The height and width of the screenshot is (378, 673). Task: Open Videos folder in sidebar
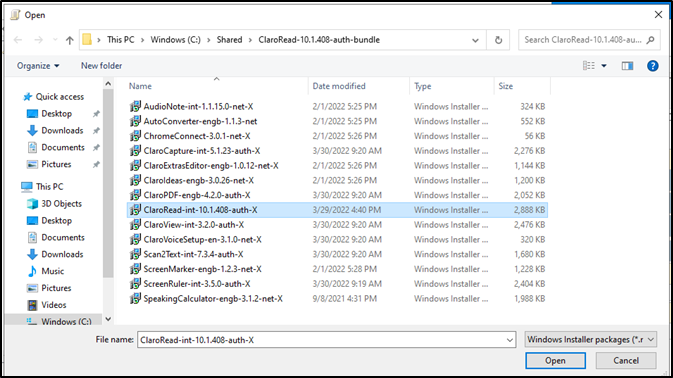click(x=47, y=305)
